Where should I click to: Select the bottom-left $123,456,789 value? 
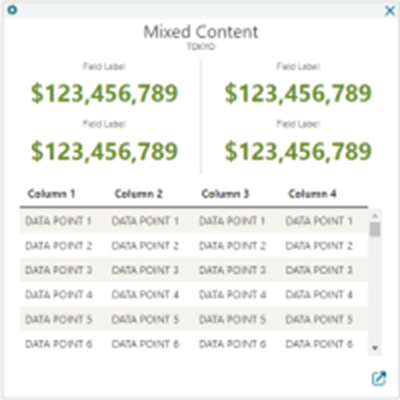[x=104, y=151]
